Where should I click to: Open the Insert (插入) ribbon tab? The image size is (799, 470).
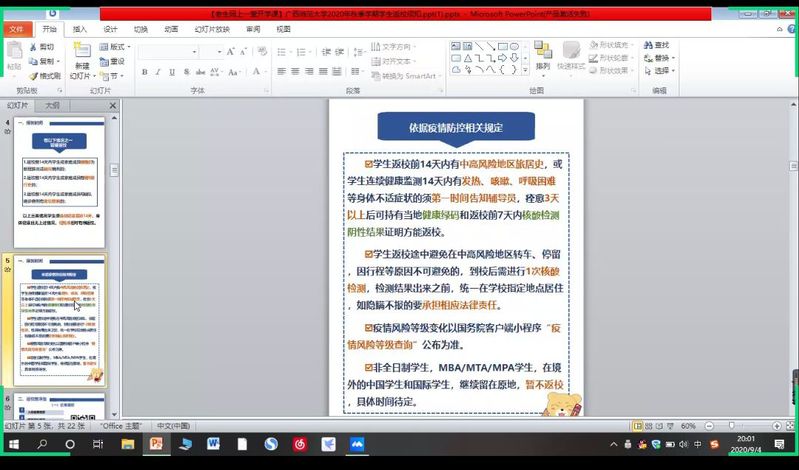[x=80, y=30]
